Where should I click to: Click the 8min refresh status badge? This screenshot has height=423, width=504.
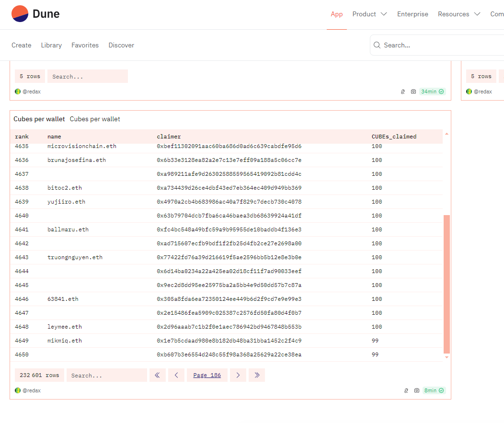point(434,390)
